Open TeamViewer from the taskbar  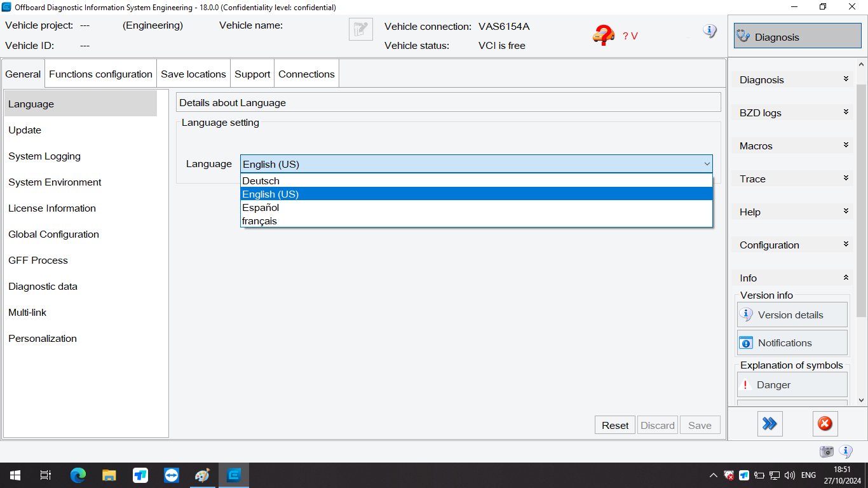tap(171, 475)
